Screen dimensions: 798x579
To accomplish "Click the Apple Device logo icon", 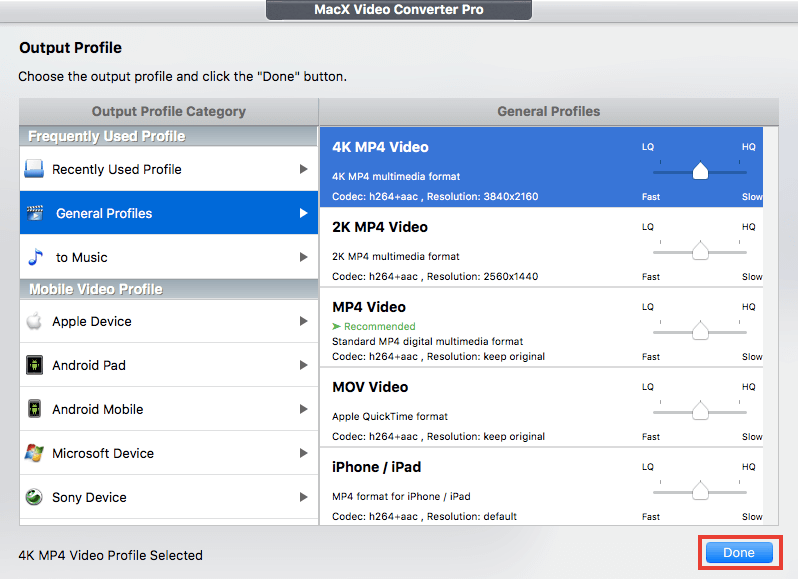I will click(x=34, y=321).
